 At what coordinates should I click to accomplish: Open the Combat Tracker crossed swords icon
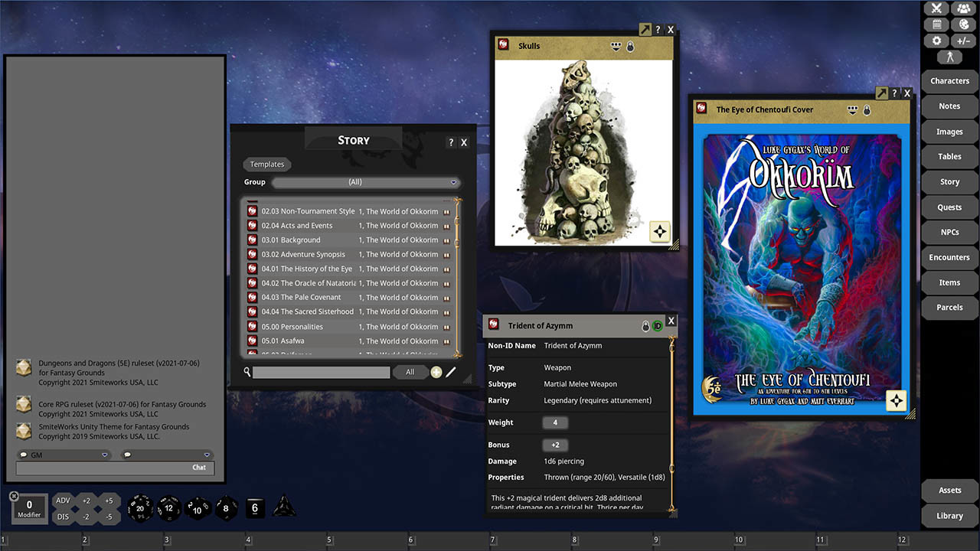(936, 8)
